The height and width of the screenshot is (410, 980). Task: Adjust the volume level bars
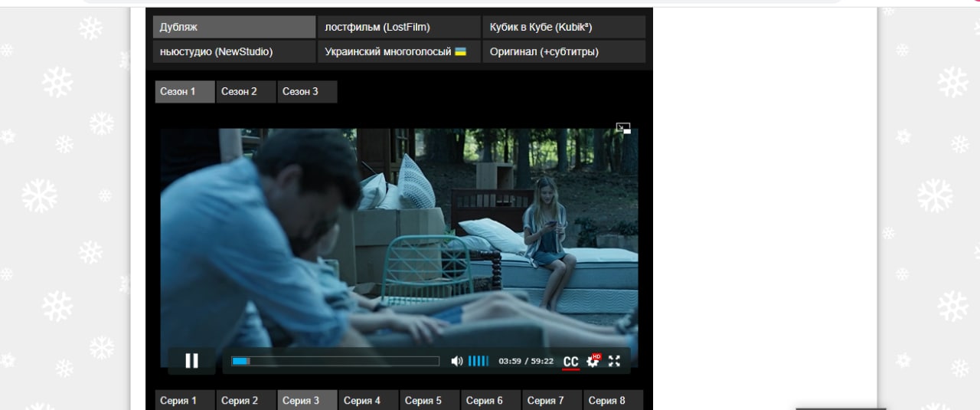point(479,361)
